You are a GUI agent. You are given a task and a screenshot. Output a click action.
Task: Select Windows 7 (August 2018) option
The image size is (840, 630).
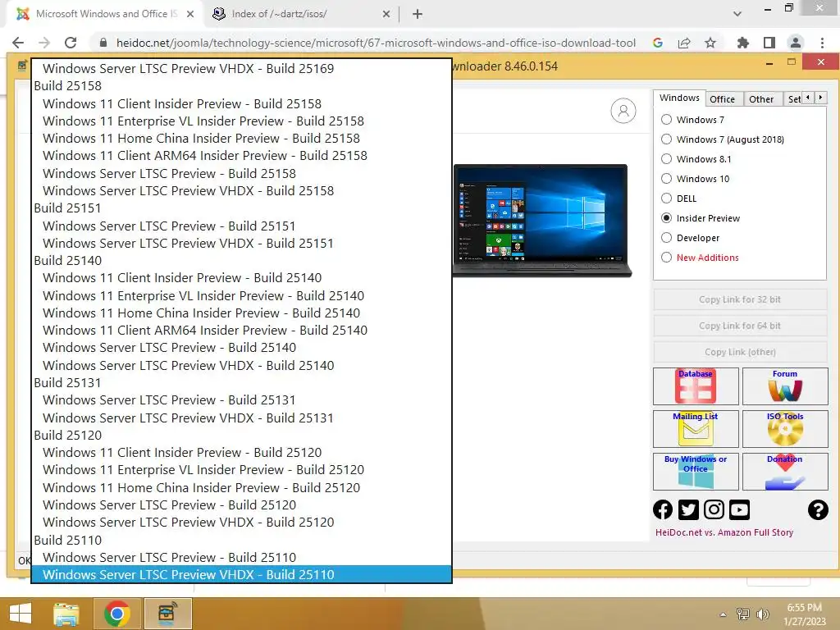tap(666, 139)
